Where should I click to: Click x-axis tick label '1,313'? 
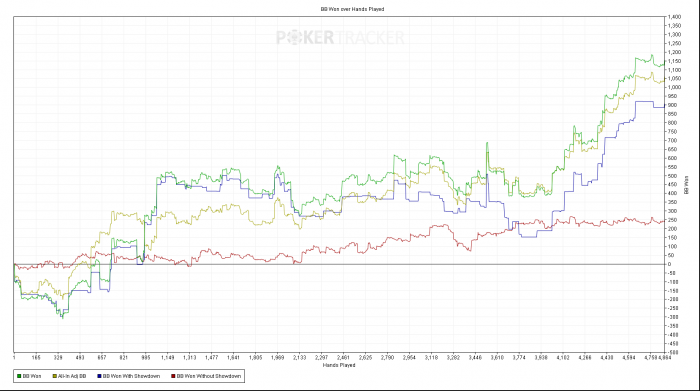tap(189, 358)
